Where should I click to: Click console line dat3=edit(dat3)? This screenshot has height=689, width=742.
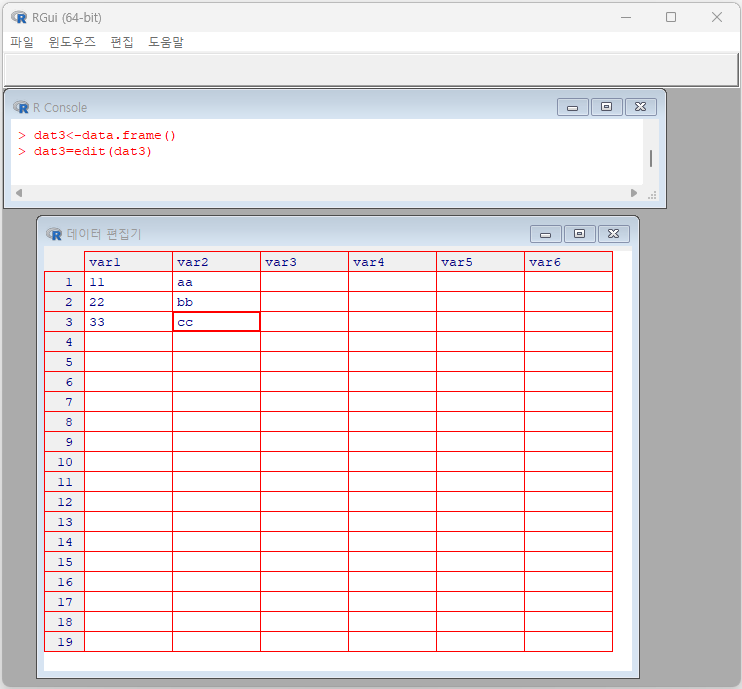[x=93, y=151]
